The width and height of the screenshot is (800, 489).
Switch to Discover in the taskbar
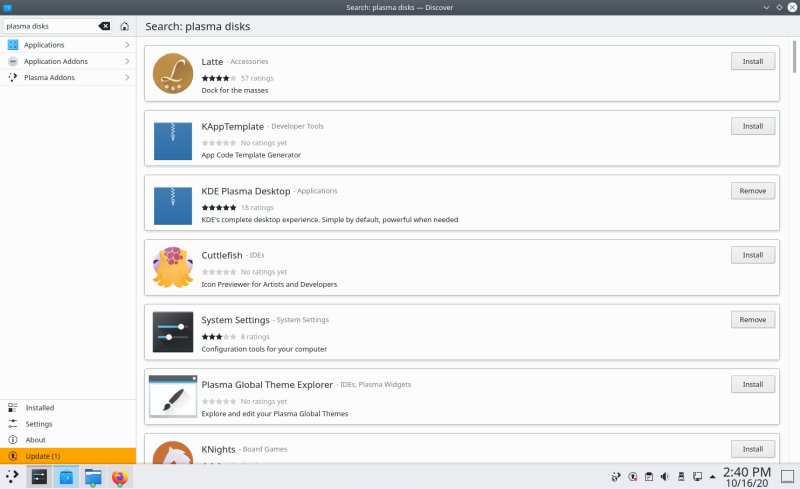(x=66, y=477)
